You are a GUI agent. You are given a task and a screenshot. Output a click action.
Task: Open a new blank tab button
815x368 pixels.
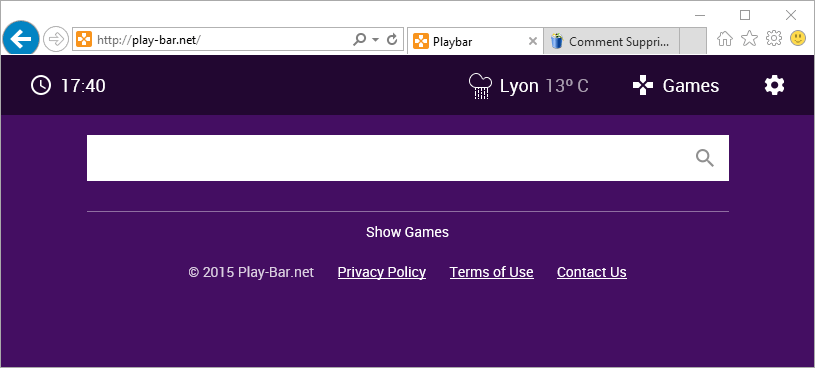(693, 41)
